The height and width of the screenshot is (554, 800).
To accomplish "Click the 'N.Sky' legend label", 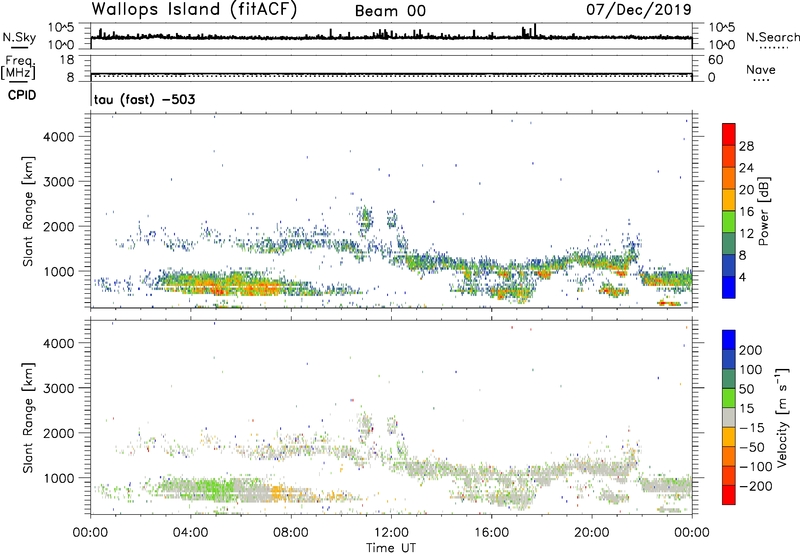I will [19, 37].
